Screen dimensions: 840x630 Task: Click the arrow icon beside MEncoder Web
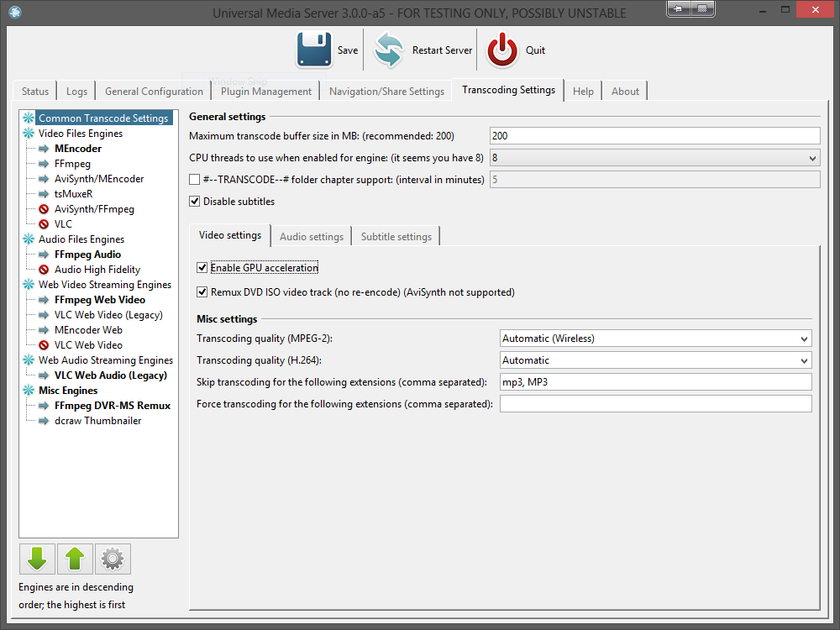tap(44, 330)
